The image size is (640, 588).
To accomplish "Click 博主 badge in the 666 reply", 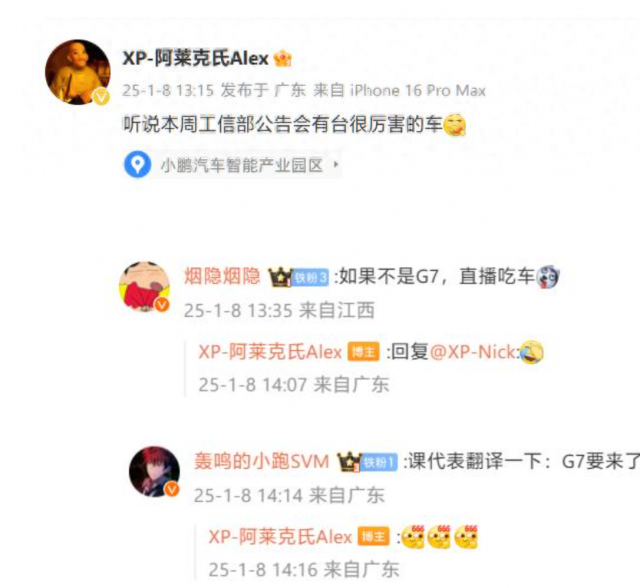I will (x=373, y=537).
